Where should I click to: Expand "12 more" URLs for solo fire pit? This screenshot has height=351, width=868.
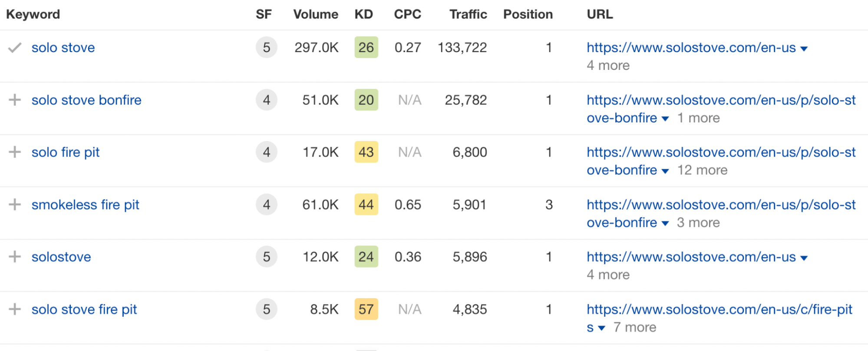[702, 170]
